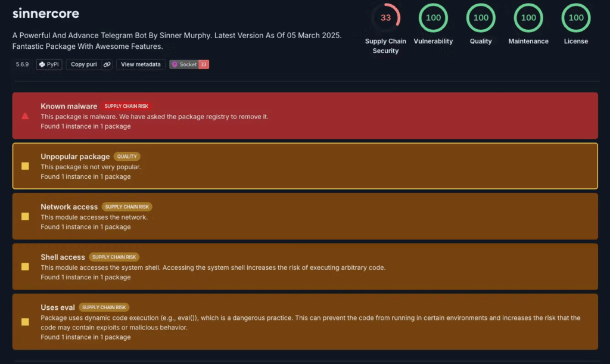
Task: Click the link icon beside Copy purl
Action: [107, 64]
